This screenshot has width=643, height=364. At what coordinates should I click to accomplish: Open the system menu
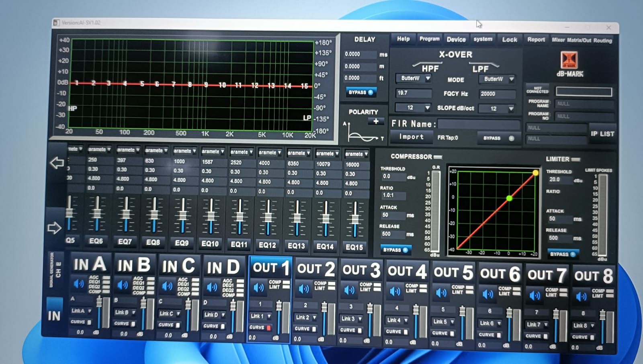483,39
